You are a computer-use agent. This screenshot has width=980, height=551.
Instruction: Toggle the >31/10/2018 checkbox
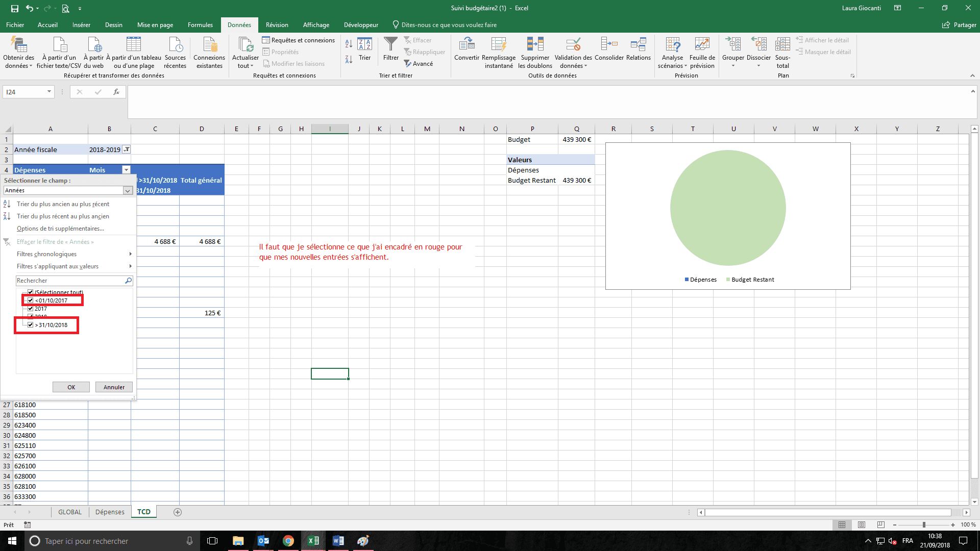[31, 325]
